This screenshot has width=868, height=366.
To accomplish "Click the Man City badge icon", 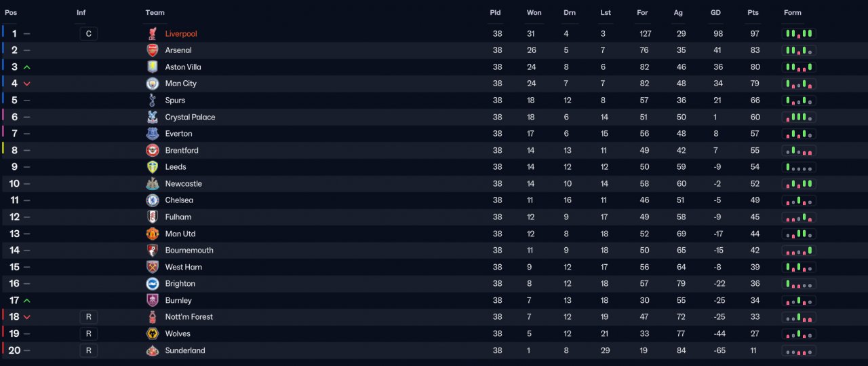I will pos(153,84).
